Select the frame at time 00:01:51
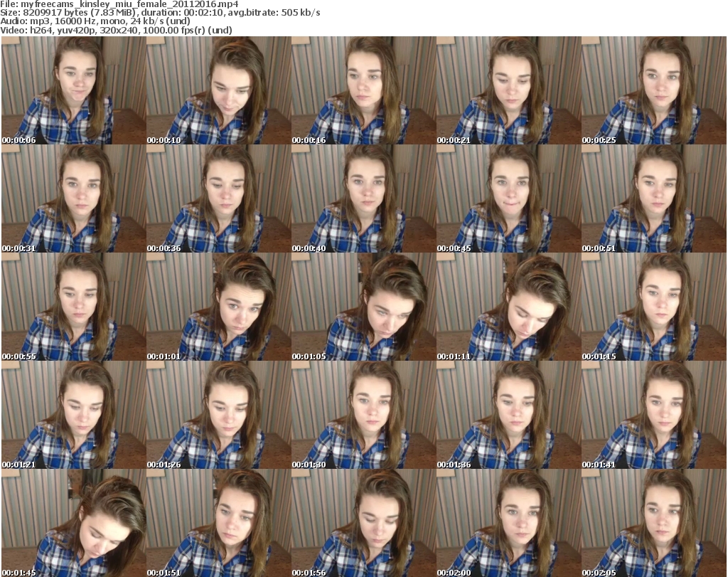The width and height of the screenshot is (728, 577). pyautogui.click(x=219, y=523)
